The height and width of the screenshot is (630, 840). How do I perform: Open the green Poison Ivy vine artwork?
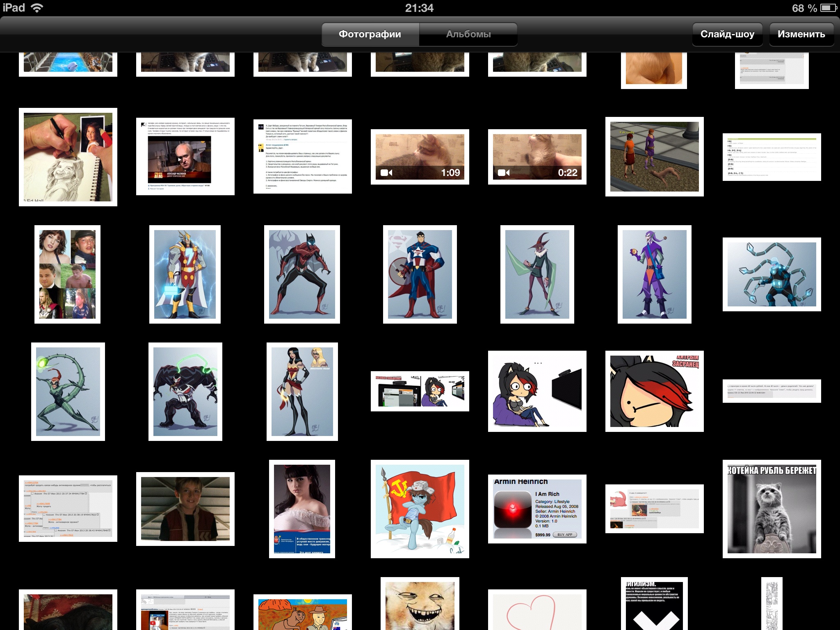tap(68, 392)
